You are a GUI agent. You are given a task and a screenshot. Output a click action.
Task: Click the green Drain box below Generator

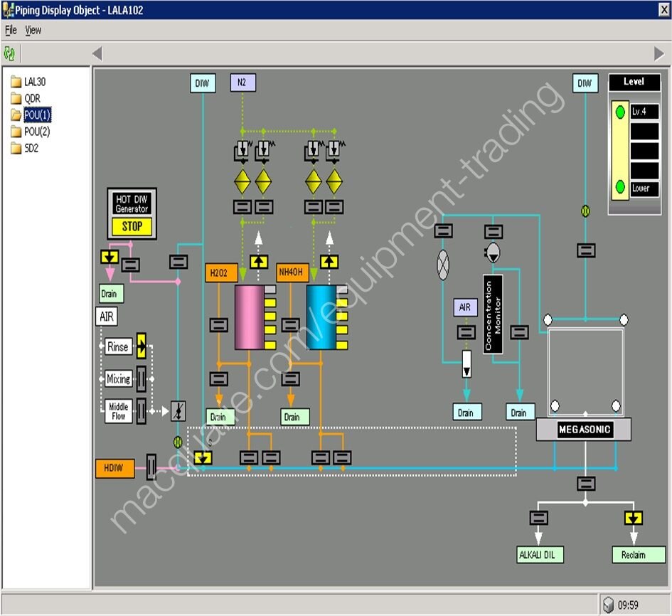tap(111, 294)
